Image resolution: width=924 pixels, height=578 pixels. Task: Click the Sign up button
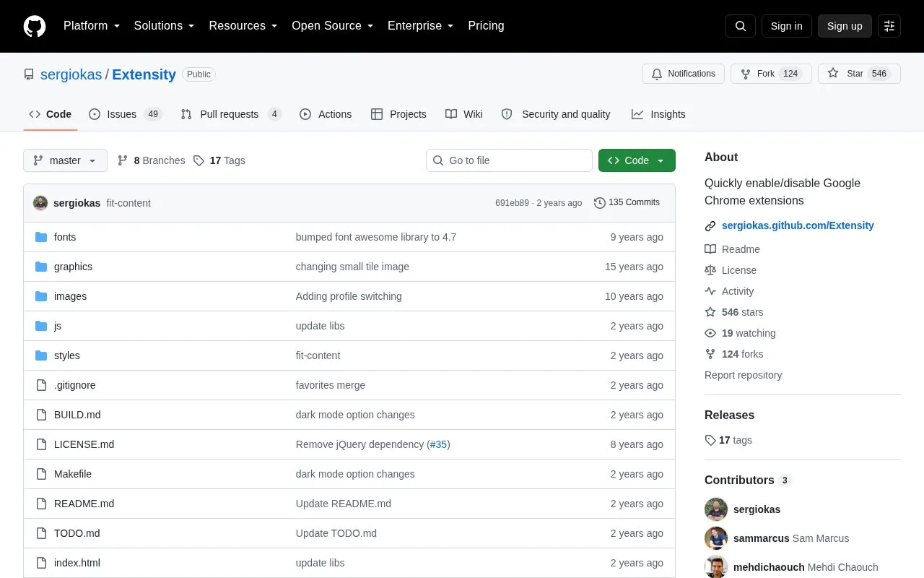[845, 26]
